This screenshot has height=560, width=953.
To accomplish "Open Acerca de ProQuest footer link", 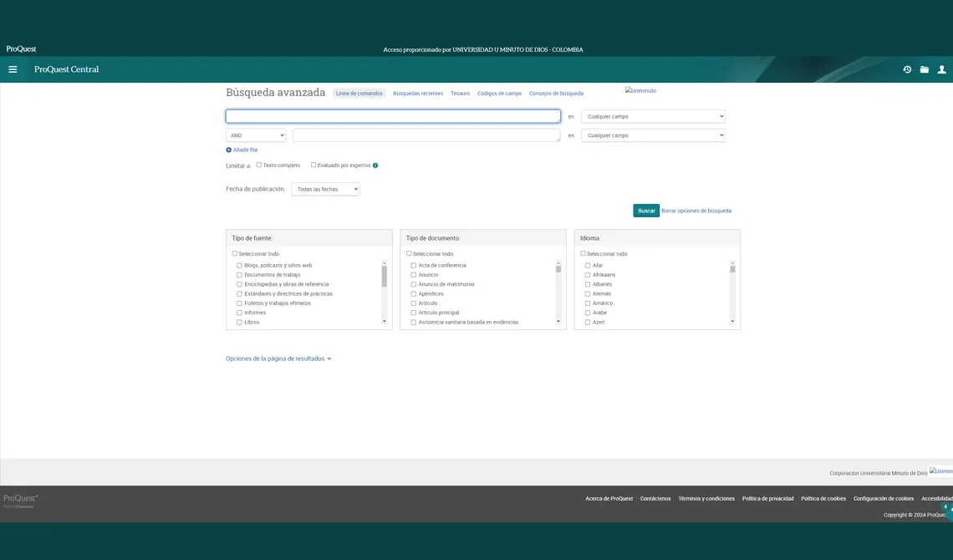I will tap(609, 499).
